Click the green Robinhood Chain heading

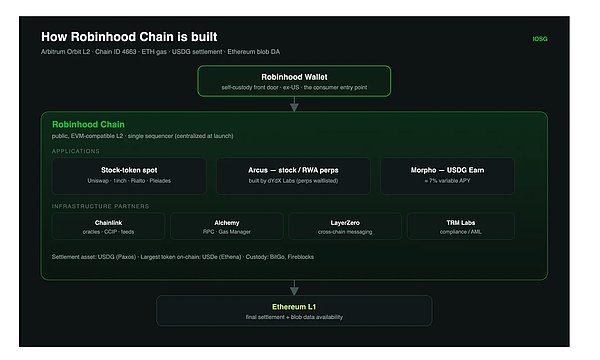click(88, 124)
